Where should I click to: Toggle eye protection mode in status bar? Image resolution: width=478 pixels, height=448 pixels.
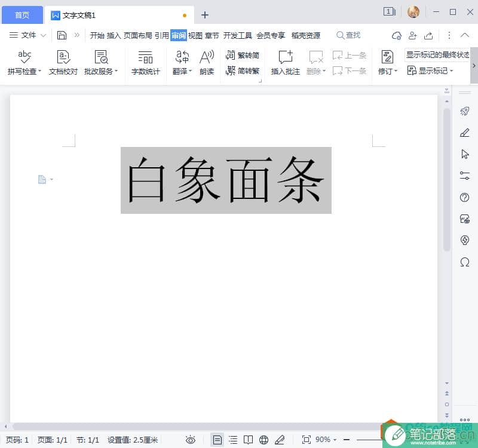[191, 440]
